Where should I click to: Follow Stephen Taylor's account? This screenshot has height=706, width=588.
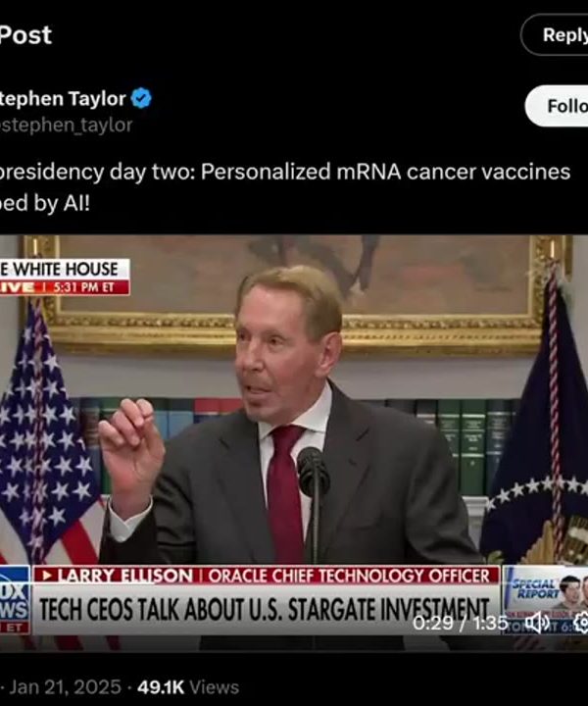(x=558, y=106)
